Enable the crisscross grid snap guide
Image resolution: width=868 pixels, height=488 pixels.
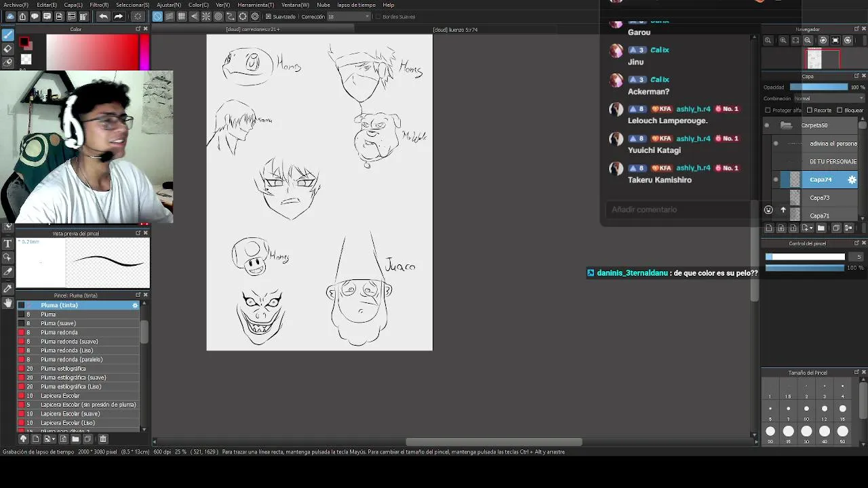pyautogui.click(x=182, y=16)
